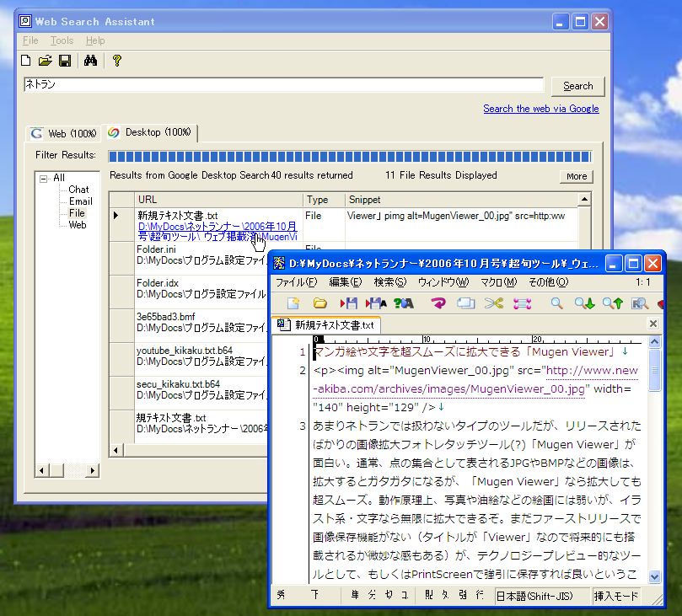Open the Help menu in Web Search Assistant
Image resolution: width=682 pixels, height=616 pixels.
(x=95, y=40)
